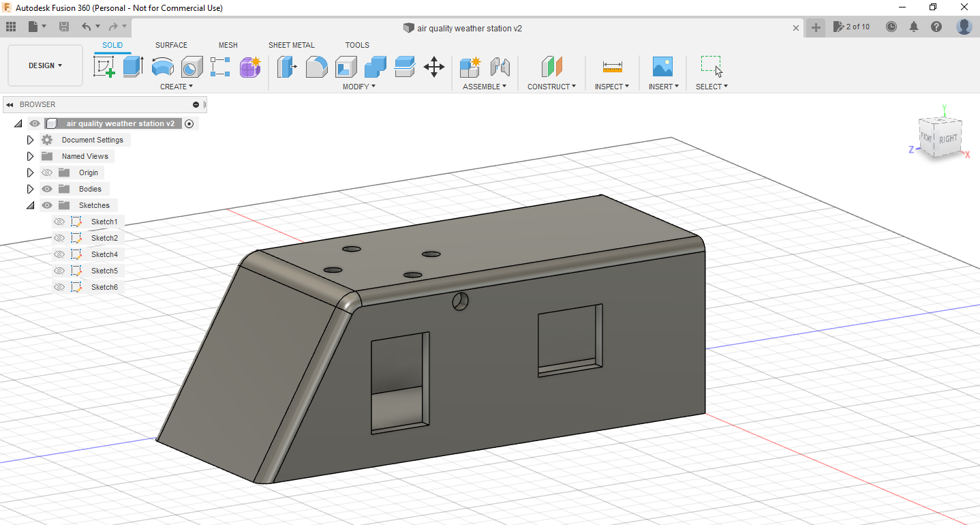Click the DESIGN workspace switcher
The height and width of the screenshot is (525, 980).
point(44,65)
